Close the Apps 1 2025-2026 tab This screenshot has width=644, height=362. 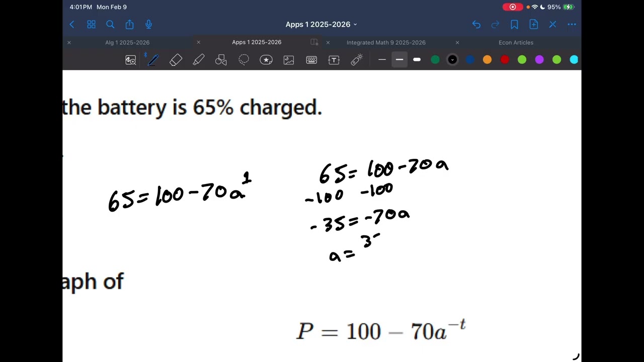(x=198, y=42)
